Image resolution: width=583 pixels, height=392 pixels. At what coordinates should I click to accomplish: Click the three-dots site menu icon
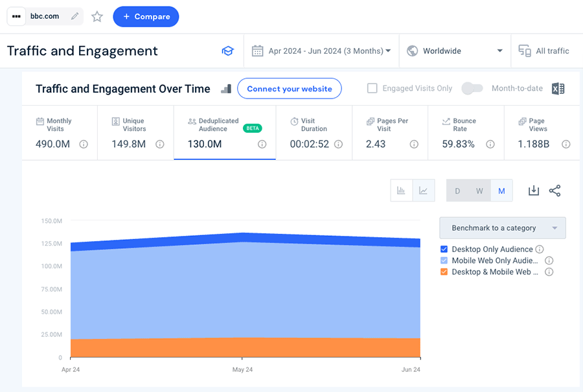pyautogui.click(x=16, y=16)
